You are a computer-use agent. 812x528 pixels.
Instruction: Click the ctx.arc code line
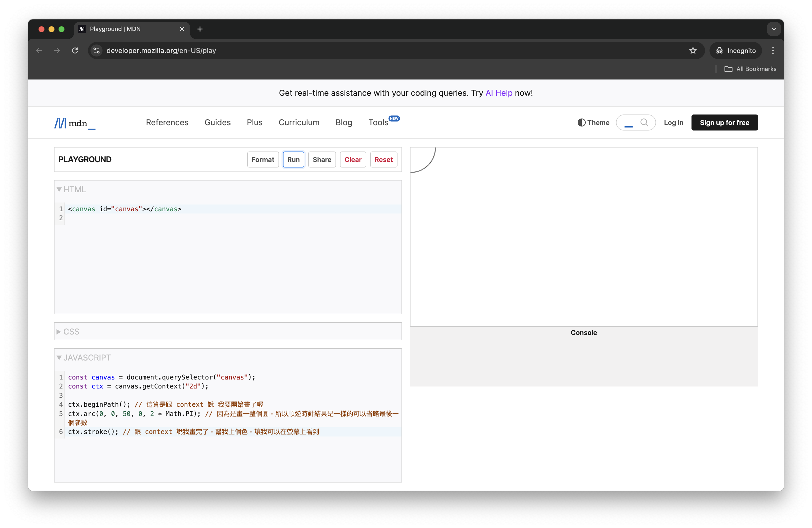click(x=233, y=418)
